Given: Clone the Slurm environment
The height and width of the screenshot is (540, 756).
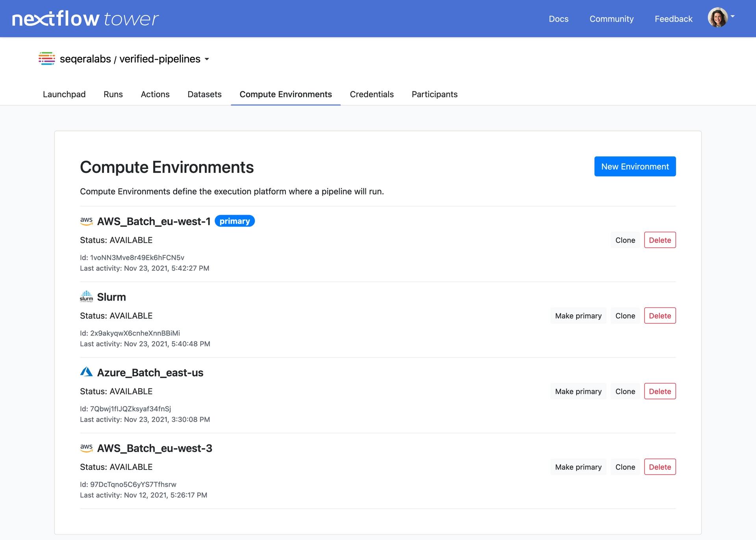Looking at the screenshot, I should (x=625, y=316).
